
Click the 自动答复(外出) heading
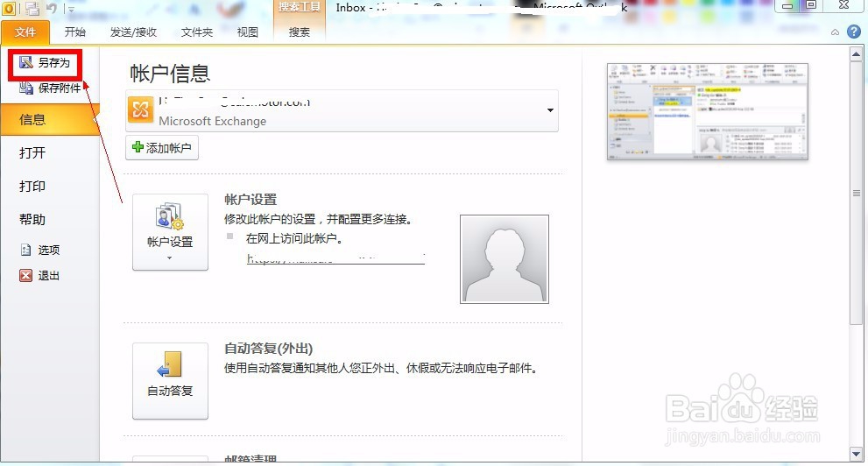[269, 349]
